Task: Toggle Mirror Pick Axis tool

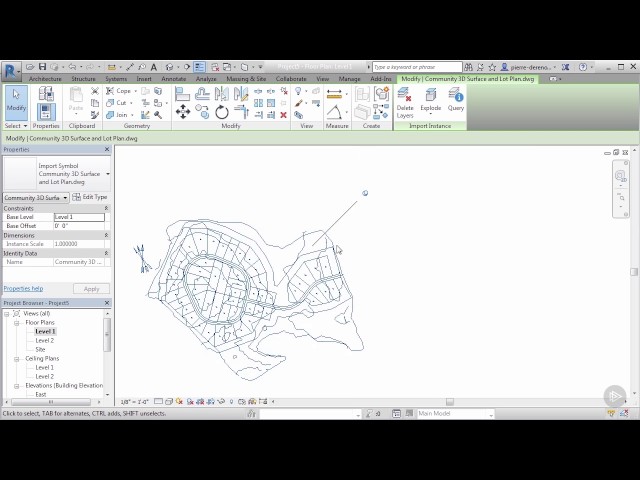Action: tap(222, 94)
